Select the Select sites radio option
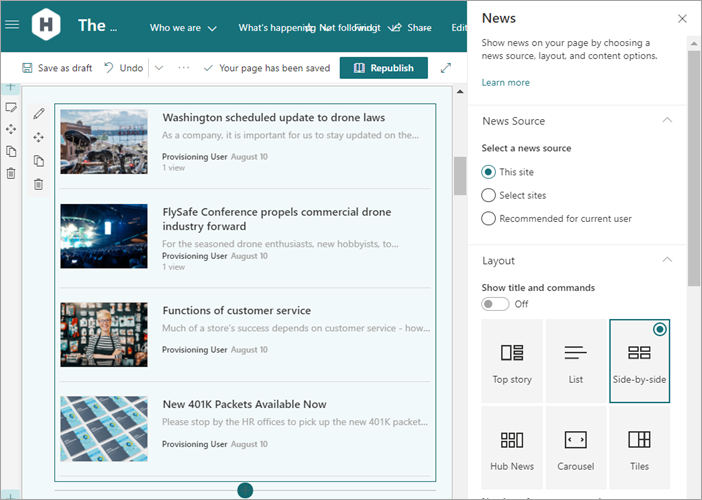702x500 pixels. point(488,195)
